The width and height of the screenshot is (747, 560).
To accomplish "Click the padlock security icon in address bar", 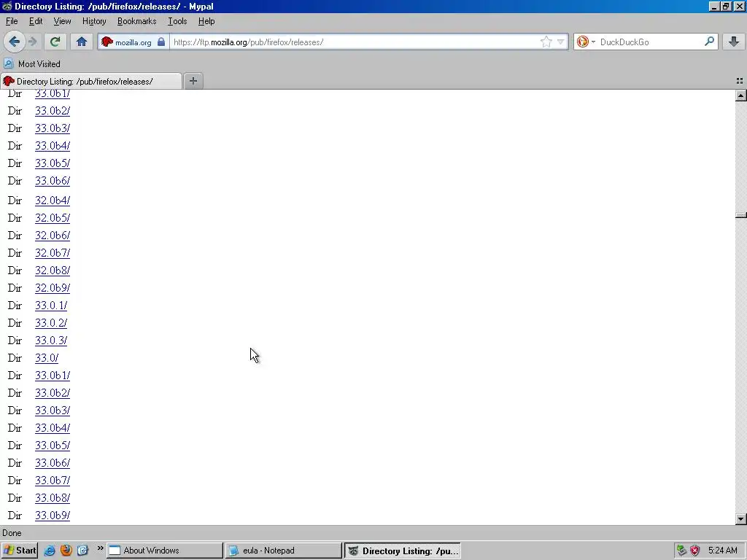I will [x=161, y=42].
